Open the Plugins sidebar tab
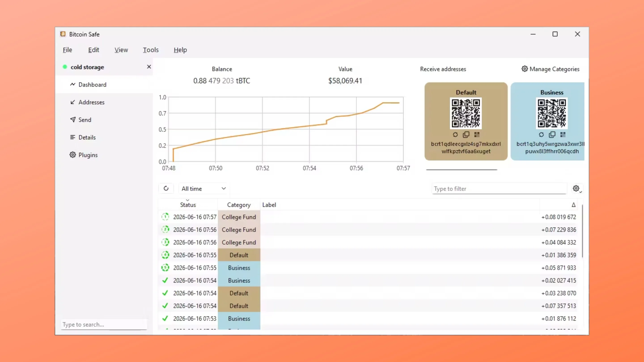Image resolution: width=644 pixels, height=362 pixels. 104,155
